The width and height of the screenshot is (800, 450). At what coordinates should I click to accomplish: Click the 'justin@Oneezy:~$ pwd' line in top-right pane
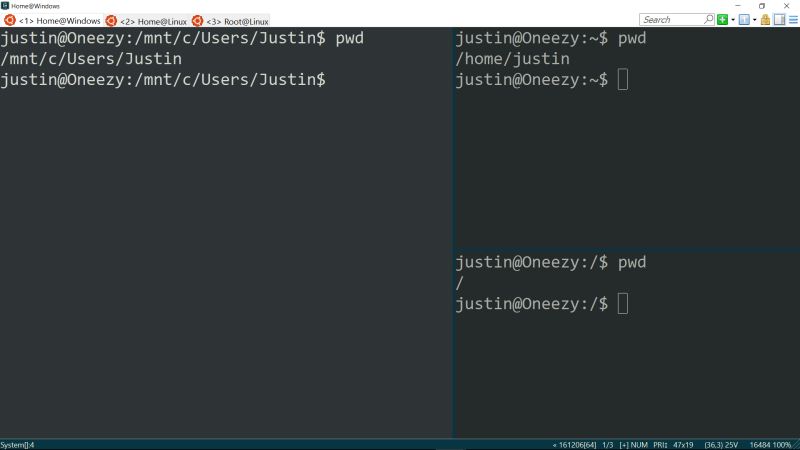tap(551, 38)
